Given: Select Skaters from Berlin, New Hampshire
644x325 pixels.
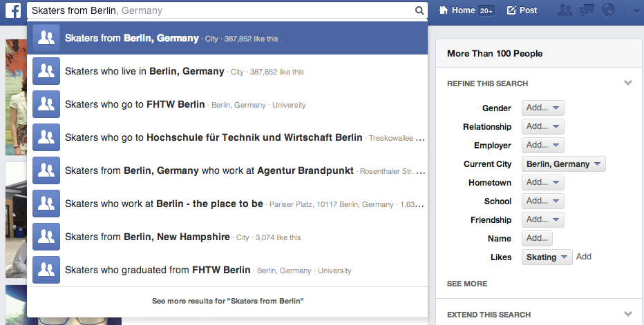Looking at the screenshot, I should (x=227, y=237).
